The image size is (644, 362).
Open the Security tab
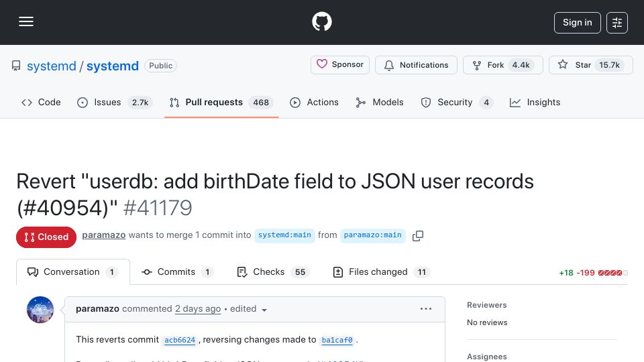(x=456, y=102)
